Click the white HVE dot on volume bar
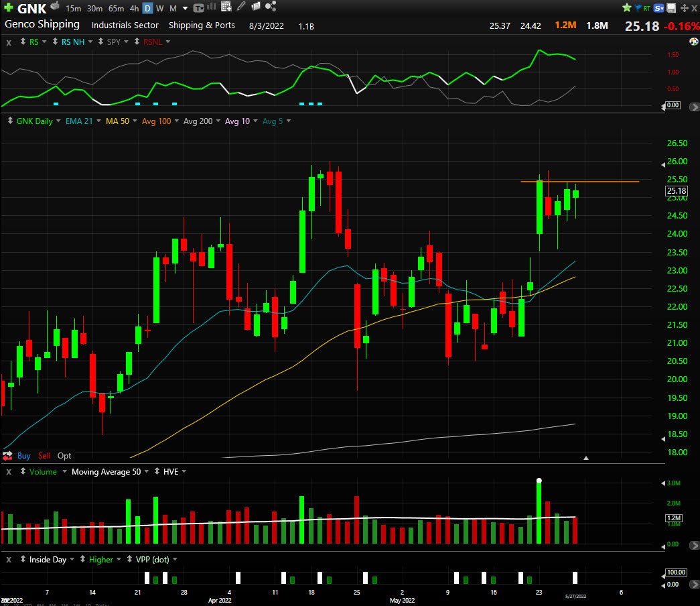Viewport: 700px width, 606px height. (539, 481)
